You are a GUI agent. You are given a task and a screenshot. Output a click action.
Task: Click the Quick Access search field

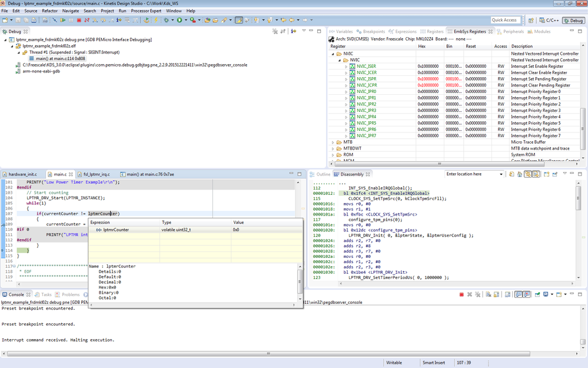pyautogui.click(x=505, y=20)
